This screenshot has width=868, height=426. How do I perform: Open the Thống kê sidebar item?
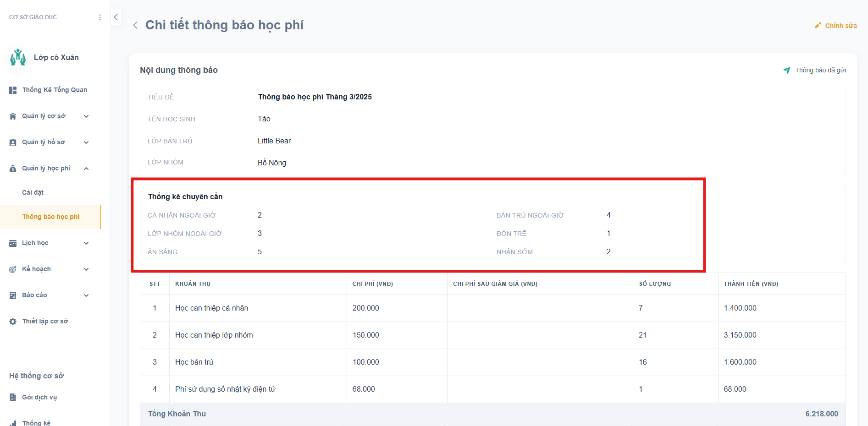[x=36, y=423]
